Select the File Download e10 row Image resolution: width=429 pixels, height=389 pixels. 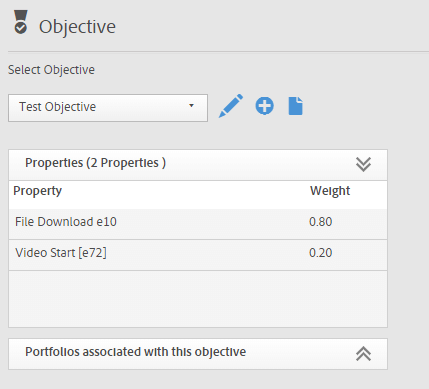coord(198,224)
